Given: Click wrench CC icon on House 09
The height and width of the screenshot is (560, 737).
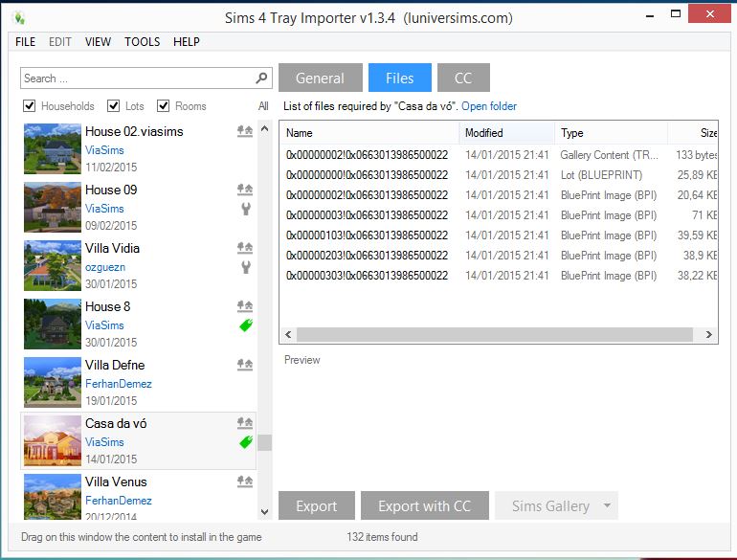Looking at the screenshot, I should [x=246, y=209].
